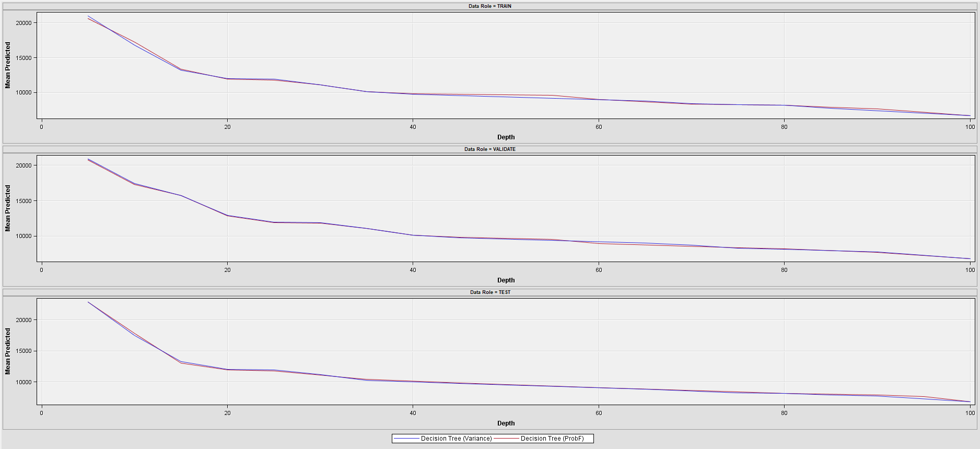980x449 pixels.
Task: Click the 100 depth tick under TEST chart
Action: pyautogui.click(x=970, y=413)
